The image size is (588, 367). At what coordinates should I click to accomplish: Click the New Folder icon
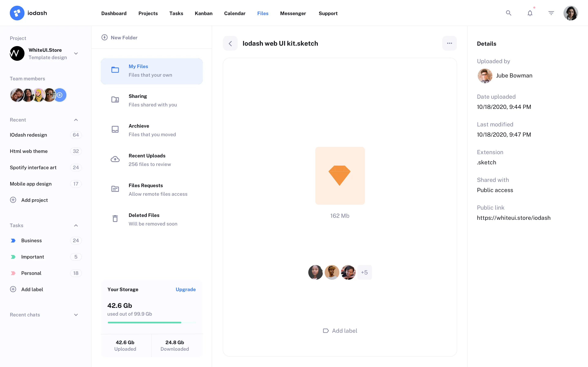point(105,37)
